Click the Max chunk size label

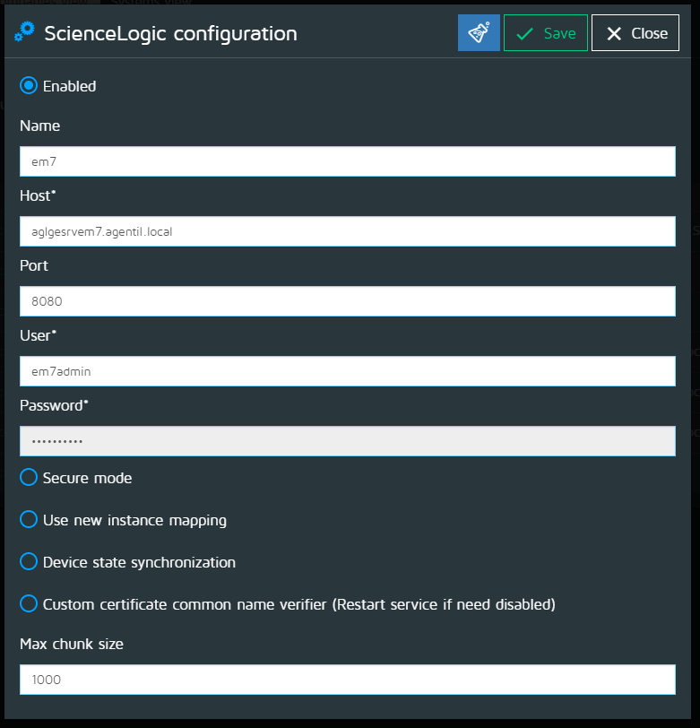tap(72, 644)
